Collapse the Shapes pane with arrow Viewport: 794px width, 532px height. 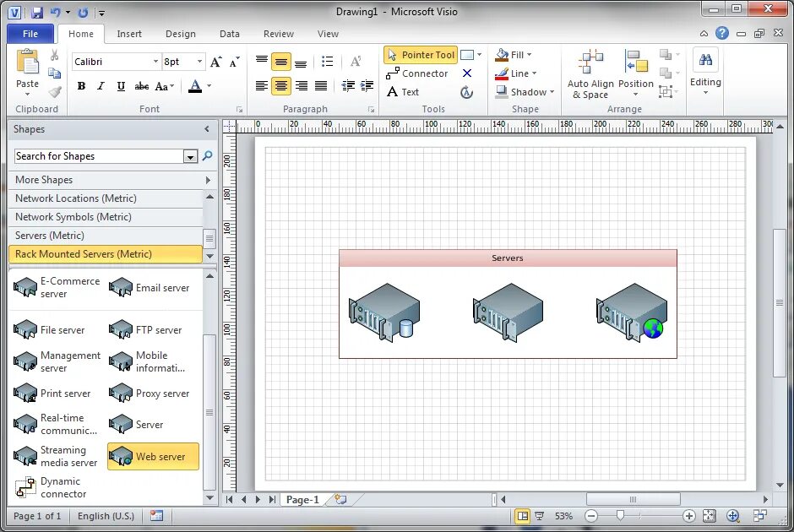(207, 129)
